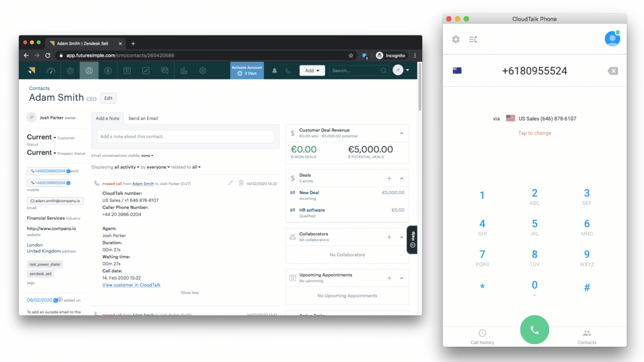Open Calendar icon in Sell navbar
644x362 pixels.
pyautogui.click(x=127, y=71)
